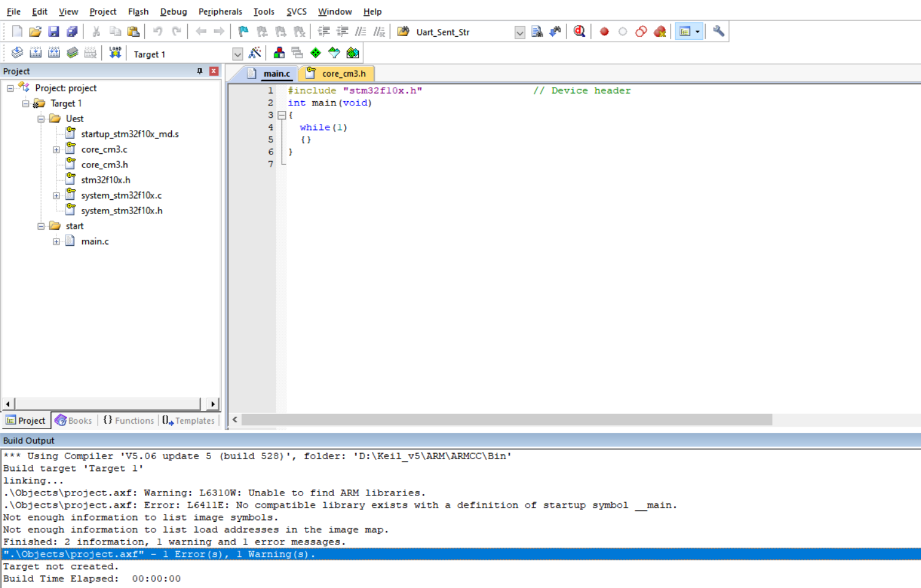Switch to the Functions panel tab
The image size is (921, 588).
[128, 421]
